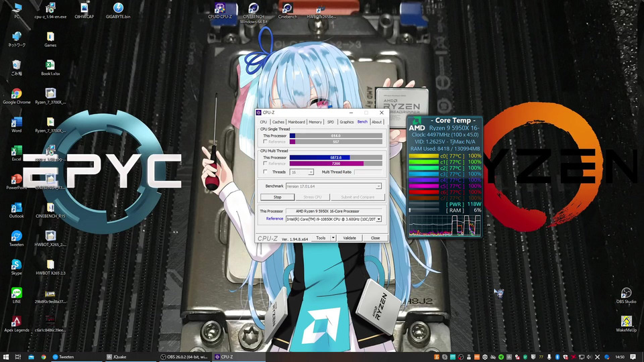Open the PowerPoint desktop shortcut
The height and width of the screenshot is (362, 644).
pos(16,182)
